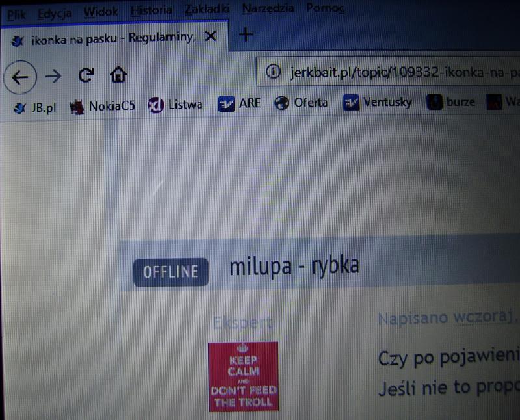Open the JB.pl bookmark
The height and width of the screenshot is (420, 520).
tap(36, 107)
